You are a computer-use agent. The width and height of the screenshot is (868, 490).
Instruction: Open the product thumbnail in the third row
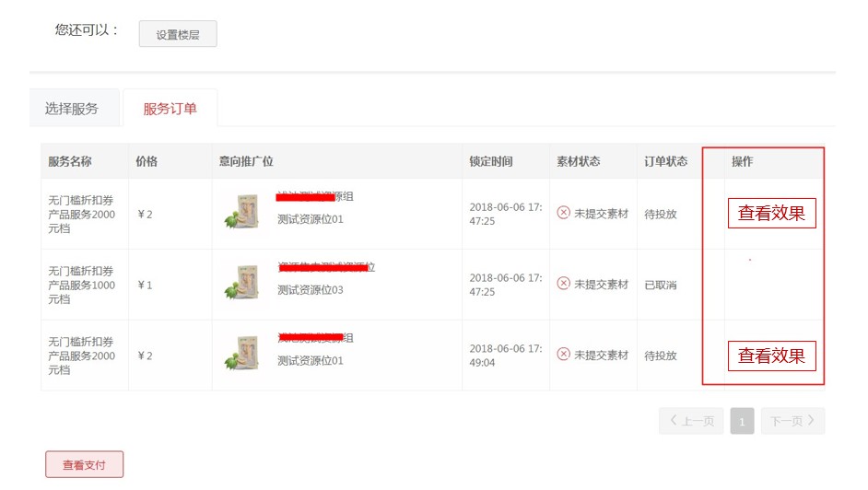(x=241, y=355)
